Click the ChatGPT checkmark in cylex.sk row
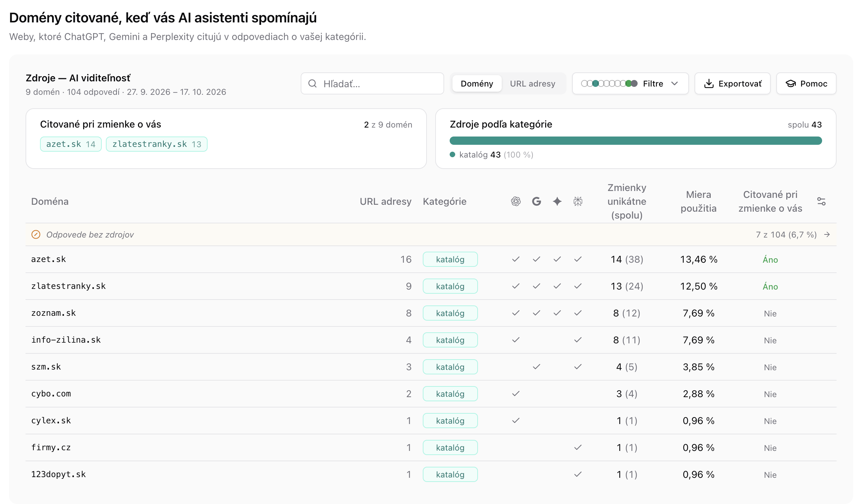This screenshot has width=859, height=504. [x=516, y=421]
